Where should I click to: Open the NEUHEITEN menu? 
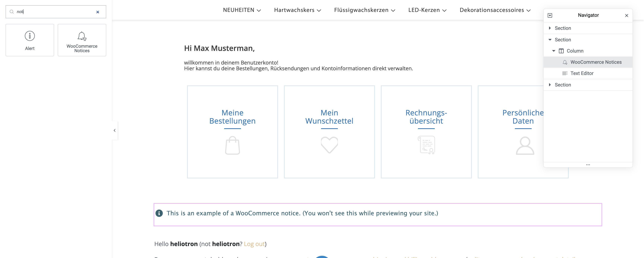coord(242,10)
